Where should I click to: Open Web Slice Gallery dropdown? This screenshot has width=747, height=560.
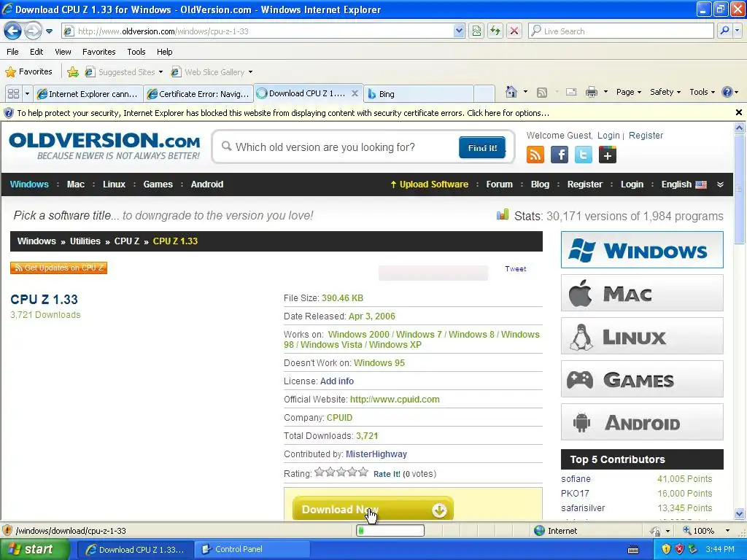pos(212,72)
